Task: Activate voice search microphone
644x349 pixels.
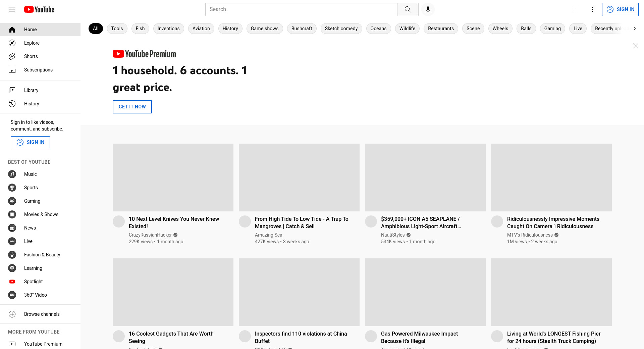Action: point(428,9)
